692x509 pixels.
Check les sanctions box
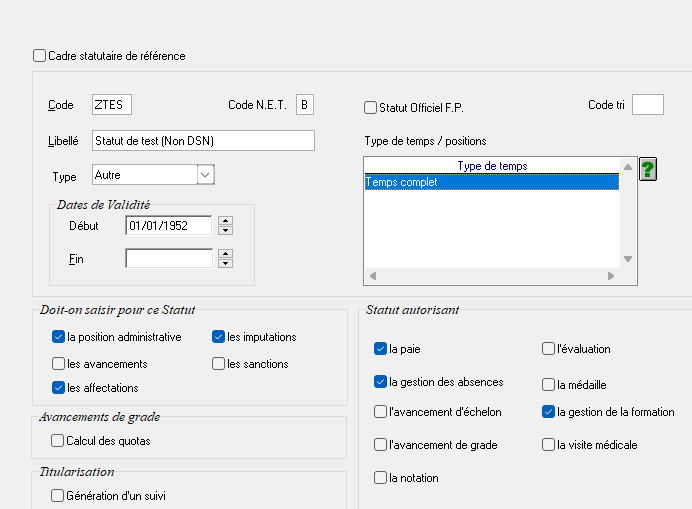pyautogui.click(x=218, y=364)
